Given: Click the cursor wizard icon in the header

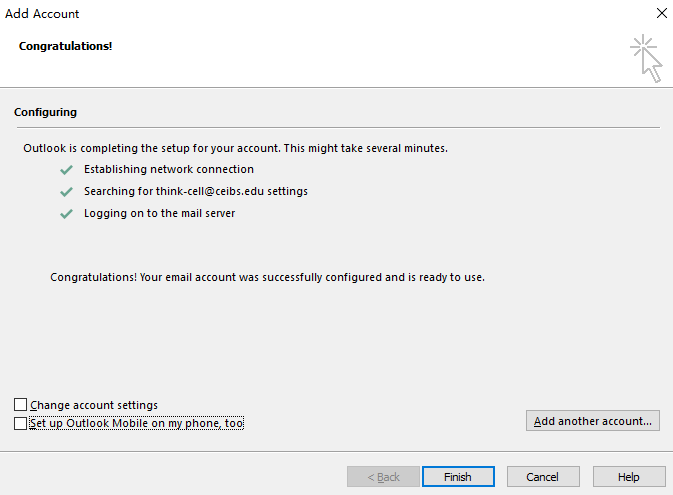Looking at the screenshot, I should coord(646,58).
